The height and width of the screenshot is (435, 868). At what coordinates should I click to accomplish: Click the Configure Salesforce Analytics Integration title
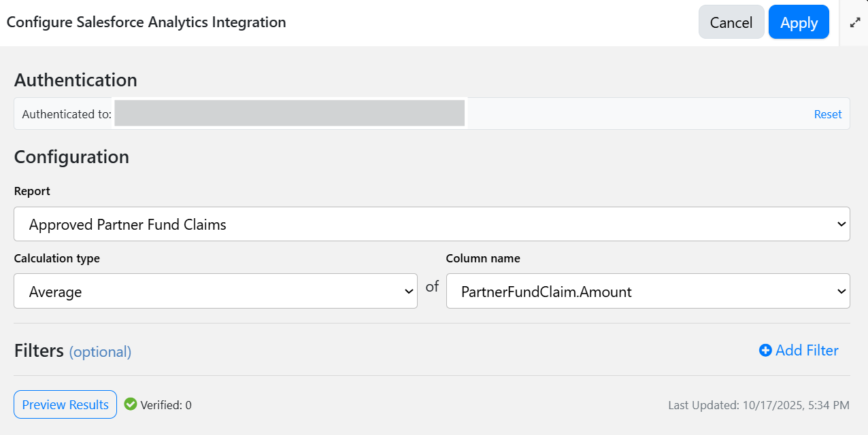point(146,22)
